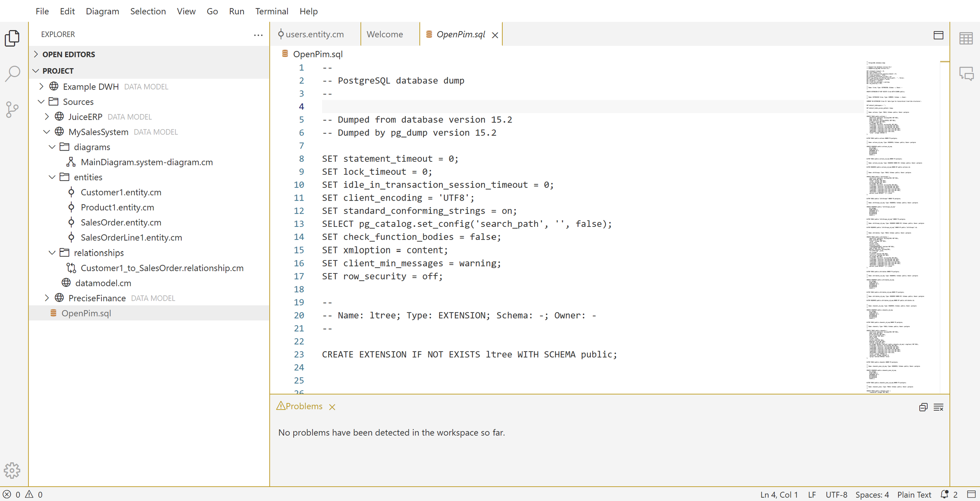Viewport: 980px width, 501px height.
Task: Open the Search view in the activity bar
Action: coord(12,74)
